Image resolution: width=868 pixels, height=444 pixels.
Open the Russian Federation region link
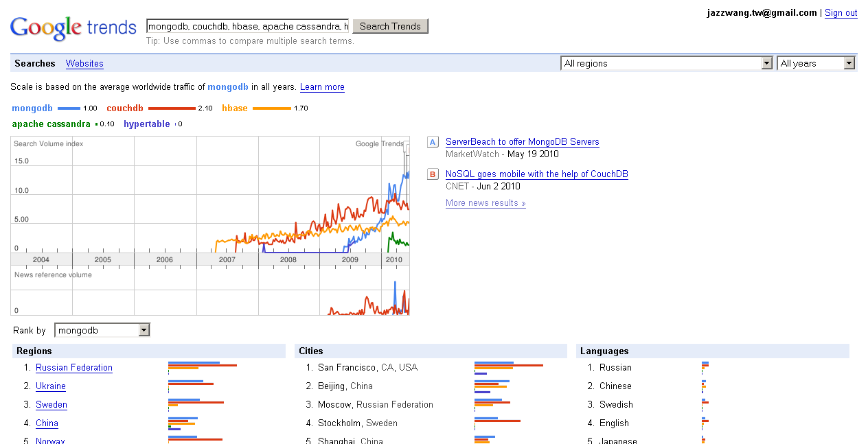click(74, 368)
